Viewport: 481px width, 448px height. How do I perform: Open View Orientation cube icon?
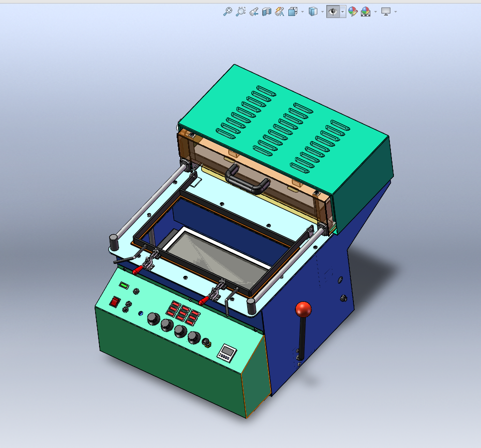293,12
